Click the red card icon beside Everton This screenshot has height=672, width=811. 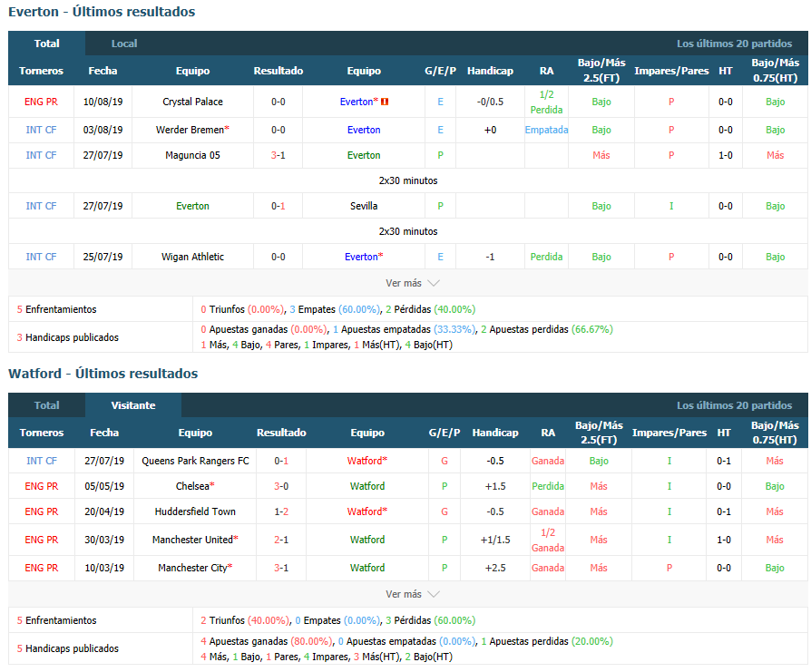[x=385, y=102]
